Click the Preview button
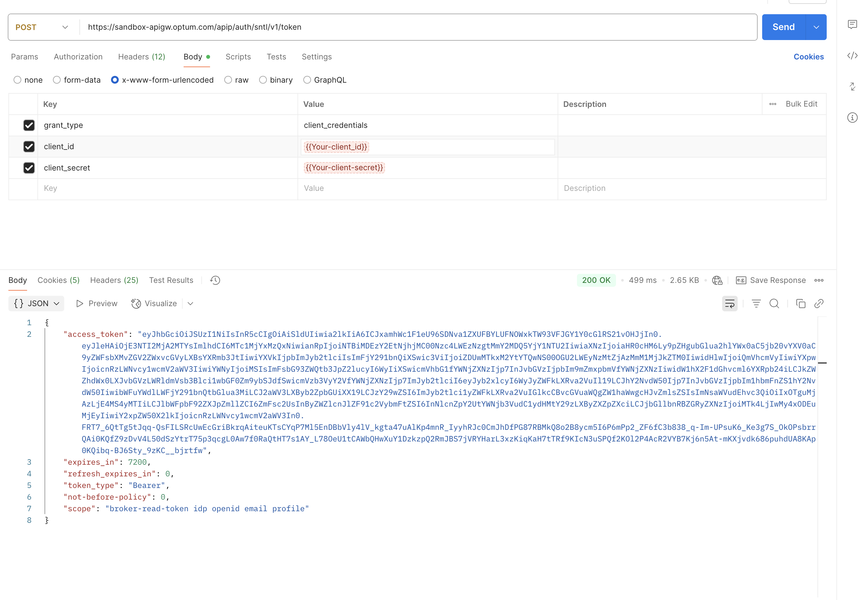 tap(96, 303)
